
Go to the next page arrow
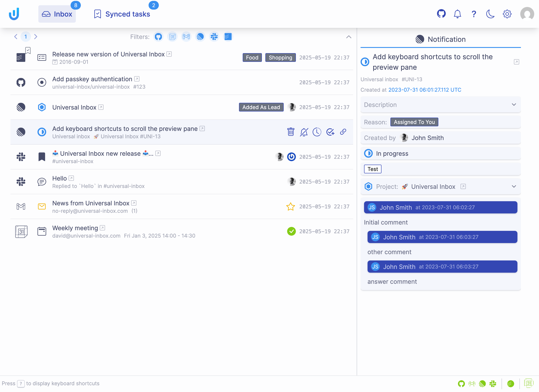pos(36,37)
